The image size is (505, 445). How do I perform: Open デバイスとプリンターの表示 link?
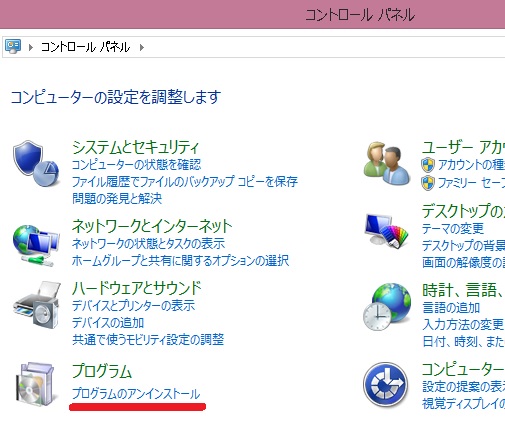[134, 306]
